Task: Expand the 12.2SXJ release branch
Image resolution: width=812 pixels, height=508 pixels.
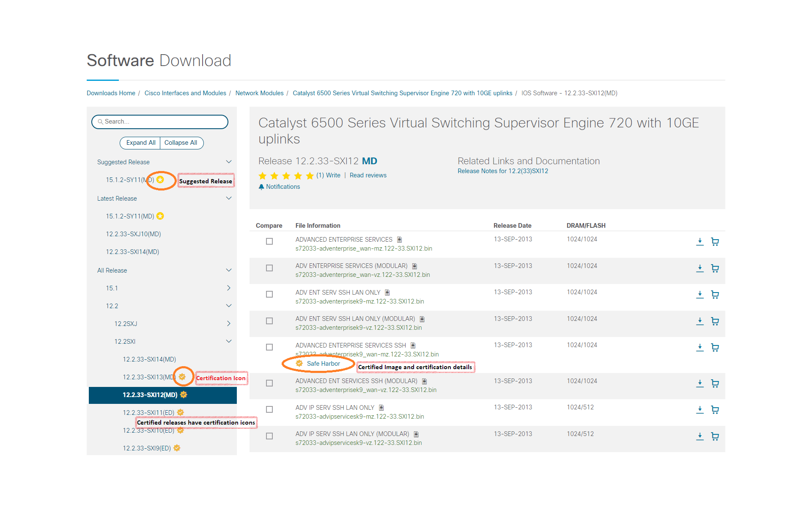Action: pyautogui.click(x=229, y=324)
